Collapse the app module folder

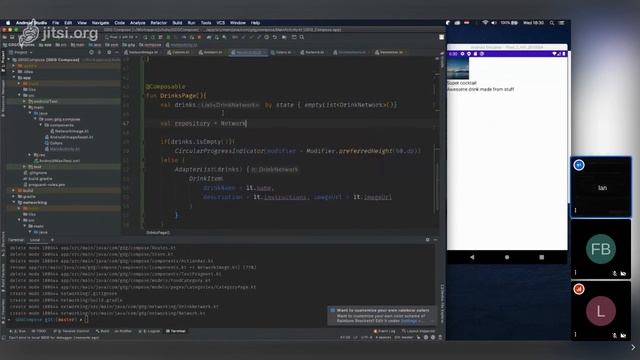pos(14,77)
